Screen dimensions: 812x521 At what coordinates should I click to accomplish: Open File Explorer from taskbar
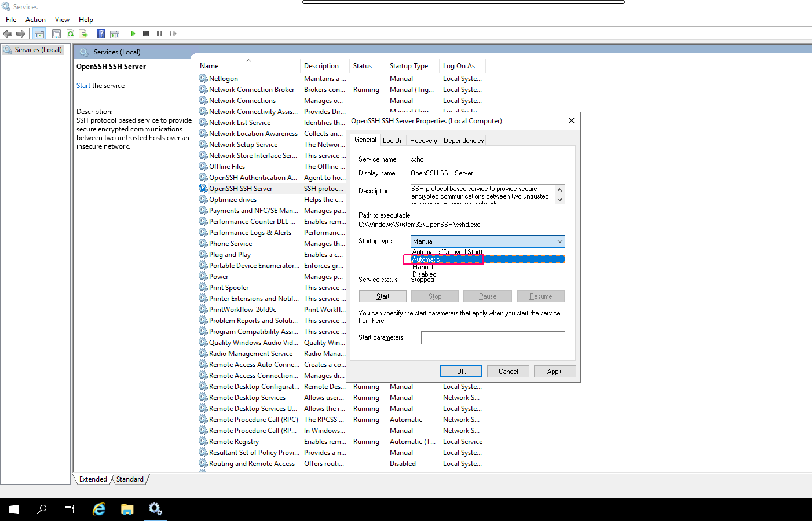pos(127,509)
